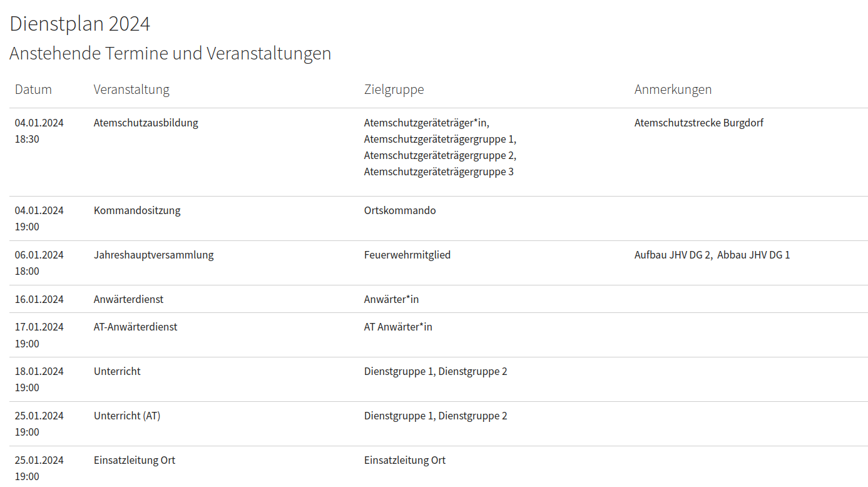Select the AT-Anwärterdienst event name
The width and height of the screenshot is (868, 487).
[x=135, y=327]
